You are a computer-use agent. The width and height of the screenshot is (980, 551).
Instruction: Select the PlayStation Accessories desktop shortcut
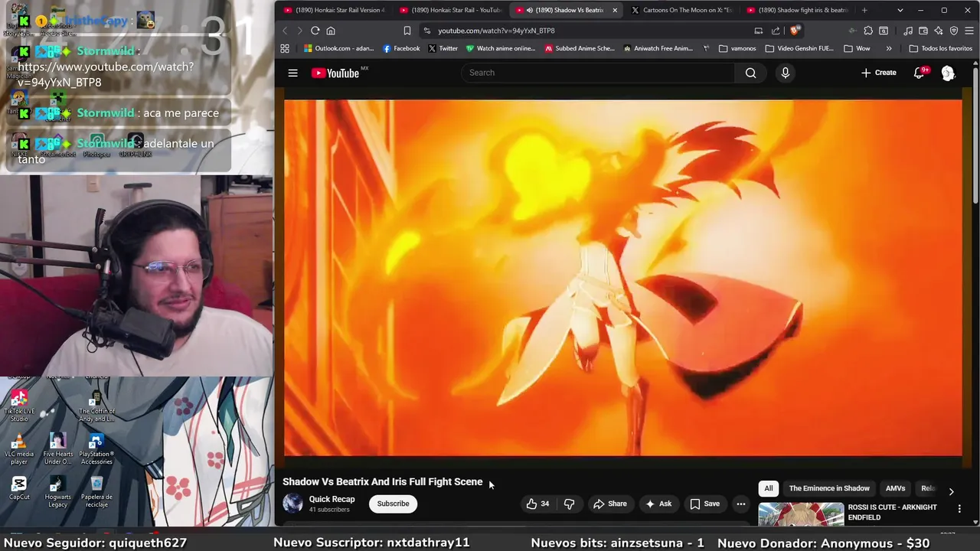tap(96, 449)
